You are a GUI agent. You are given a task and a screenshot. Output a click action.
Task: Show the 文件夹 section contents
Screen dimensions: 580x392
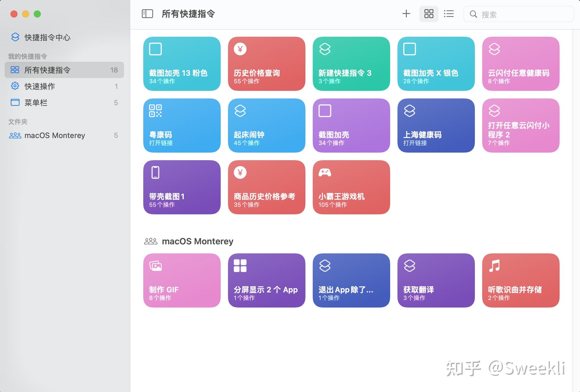pyautogui.click(x=17, y=121)
